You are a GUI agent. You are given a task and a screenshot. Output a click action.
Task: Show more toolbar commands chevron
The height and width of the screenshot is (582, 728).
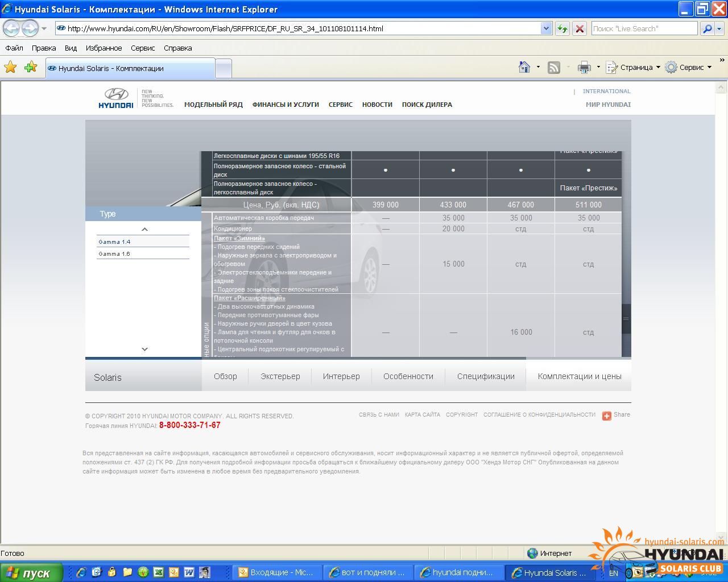[x=722, y=60]
